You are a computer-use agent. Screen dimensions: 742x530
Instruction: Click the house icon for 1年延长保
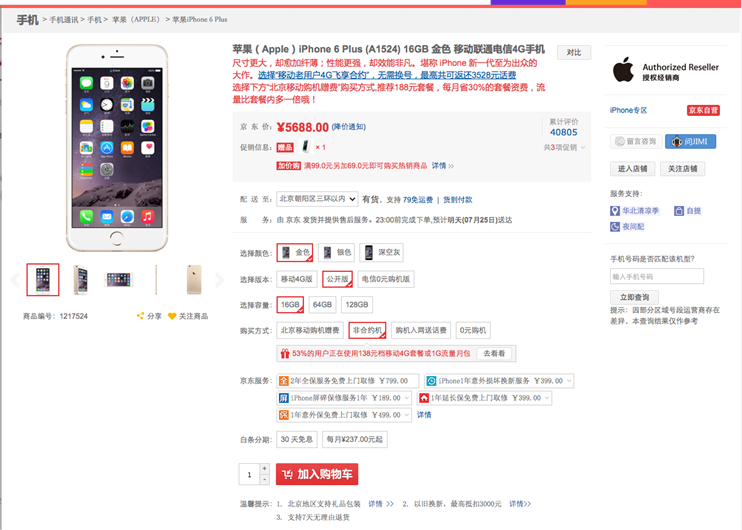(424, 398)
